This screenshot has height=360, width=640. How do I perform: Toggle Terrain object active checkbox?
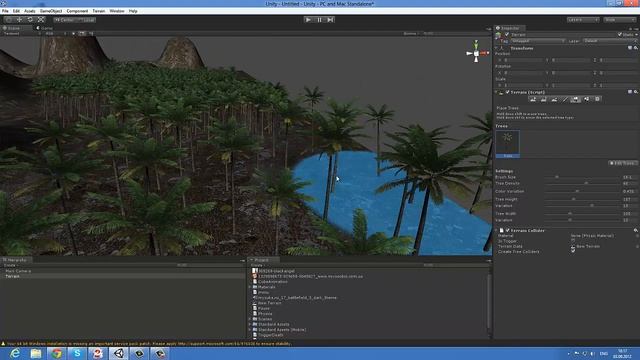(x=507, y=35)
